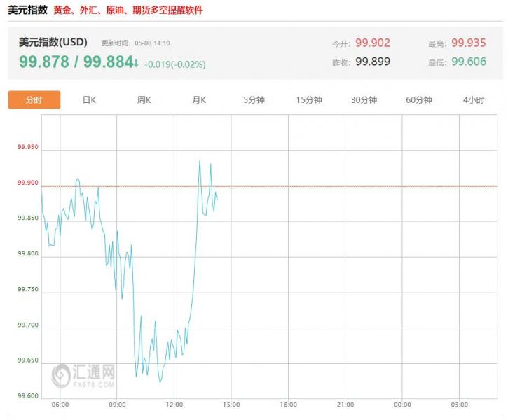The height and width of the screenshot is (420, 508).
Task: Switch to the 日K tab
Action: (89, 99)
